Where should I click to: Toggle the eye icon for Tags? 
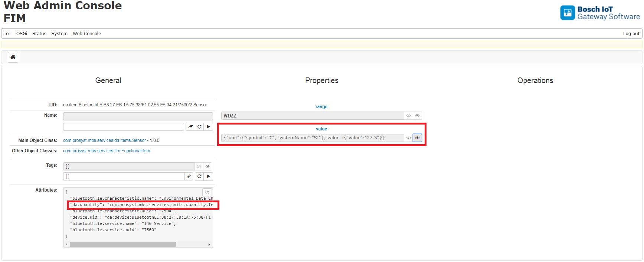click(208, 166)
